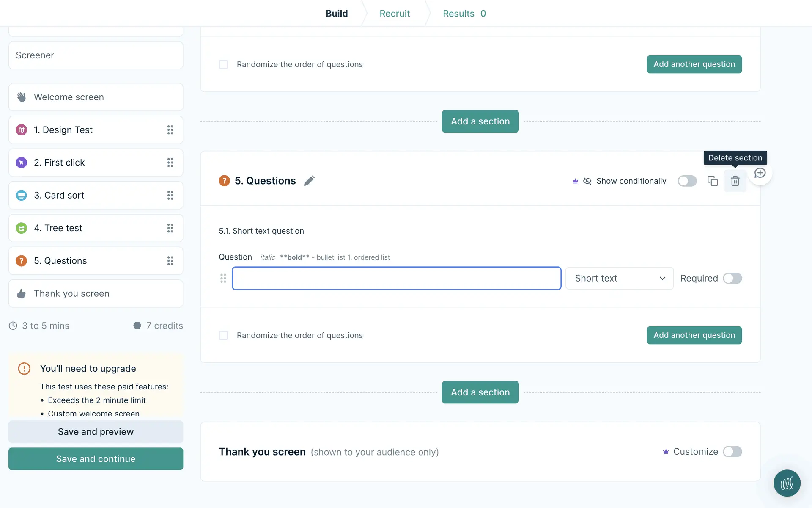Screen dimensions: 812x508
Task: Switch to the Recruit tab
Action: 395,14
